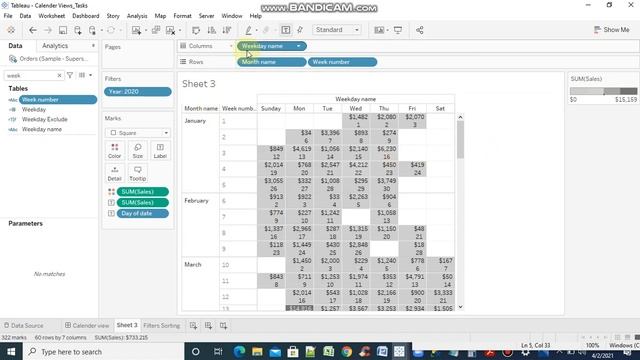Image resolution: width=640 pixels, height=360 pixels.
Task: Open the Show/Hide Cards dropdown arrow
Action: pyautogui.click(x=387, y=30)
